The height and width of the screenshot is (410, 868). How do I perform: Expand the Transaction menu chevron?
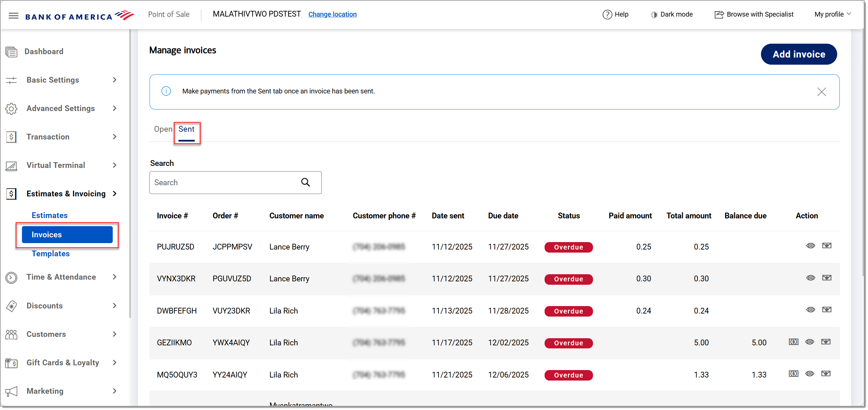pyautogui.click(x=114, y=137)
